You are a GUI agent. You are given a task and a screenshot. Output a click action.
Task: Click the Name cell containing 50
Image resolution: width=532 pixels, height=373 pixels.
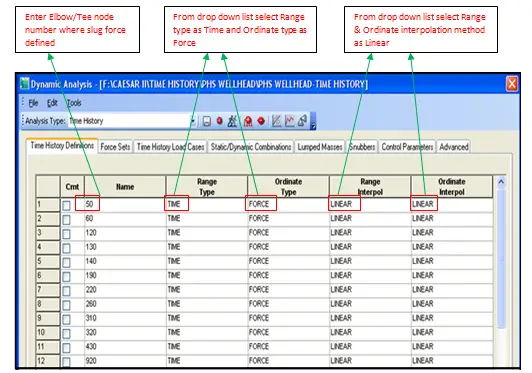click(125, 204)
